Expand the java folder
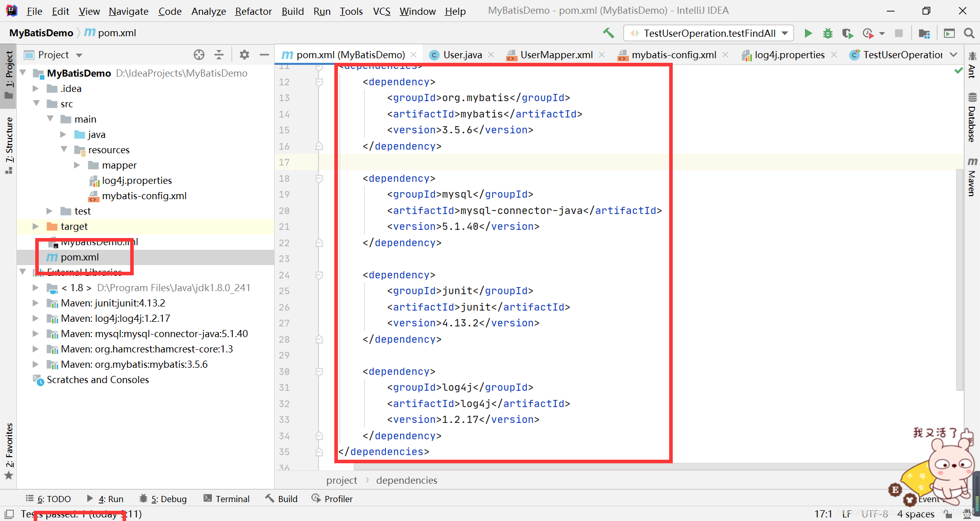This screenshot has width=980, height=521. click(x=63, y=134)
